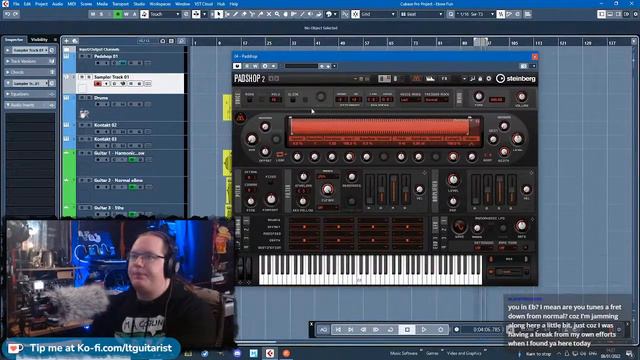
Task: Click the Padshop lock icon
Action: (480, 78)
